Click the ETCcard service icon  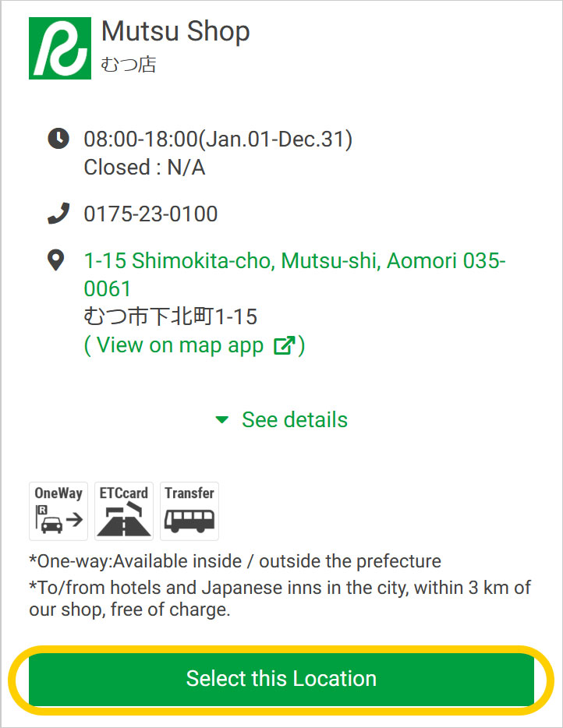point(124,511)
